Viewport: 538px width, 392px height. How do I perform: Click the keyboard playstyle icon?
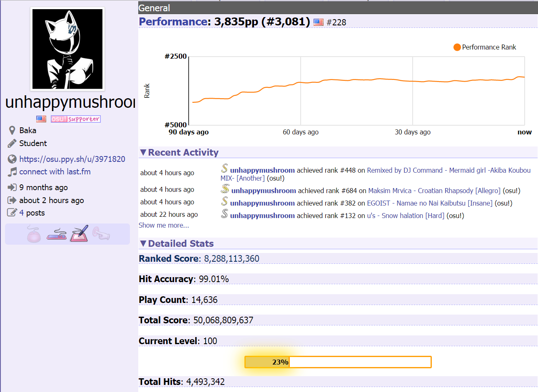coord(57,235)
